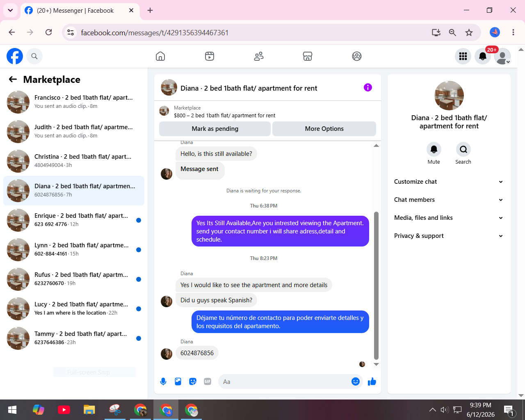525x420 pixels.
Task: Open the account profile picture menu
Action: [502, 56]
